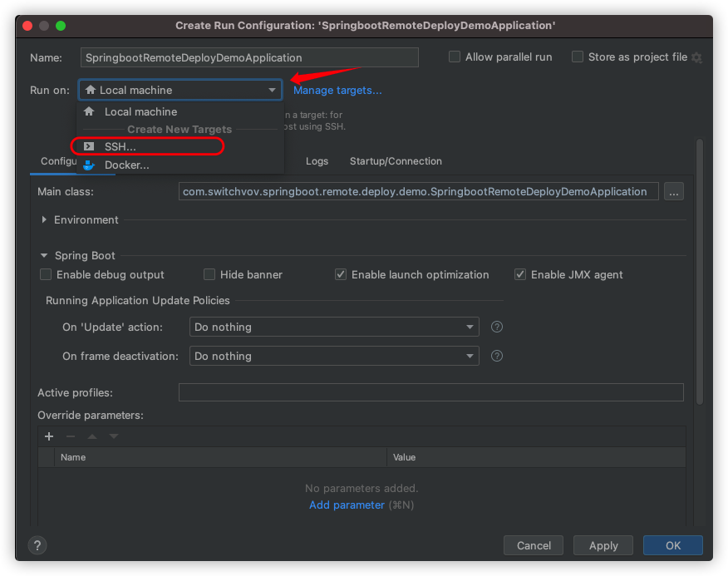
Task: Click gear icon next to Store as project file
Action: click(696, 57)
